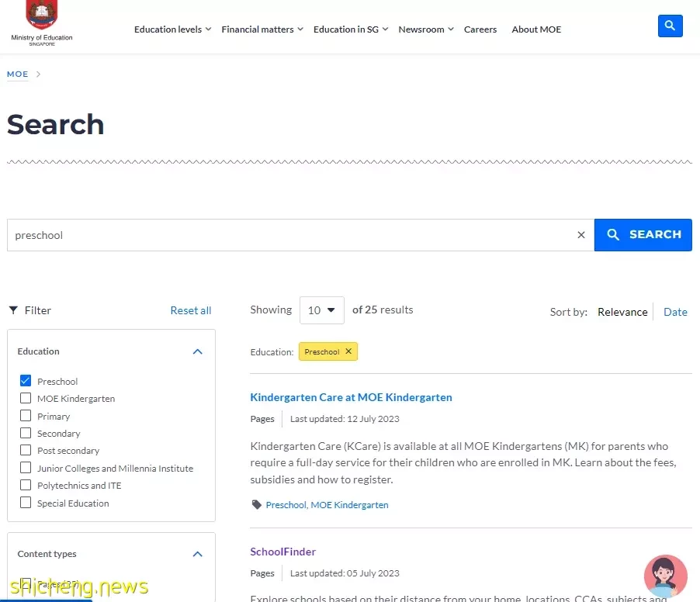Expand the Newsroom menu
Viewport: 700px width, 602px height.
coord(426,29)
